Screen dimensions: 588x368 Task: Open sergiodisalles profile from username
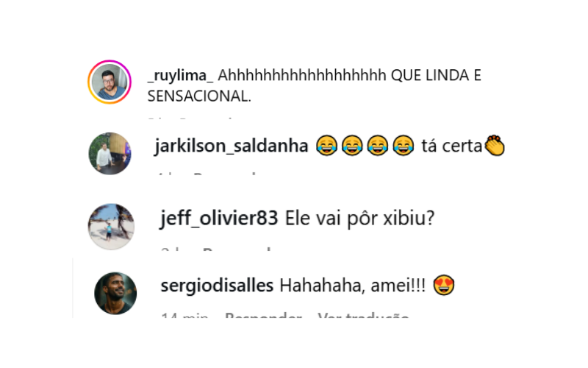[217, 286]
